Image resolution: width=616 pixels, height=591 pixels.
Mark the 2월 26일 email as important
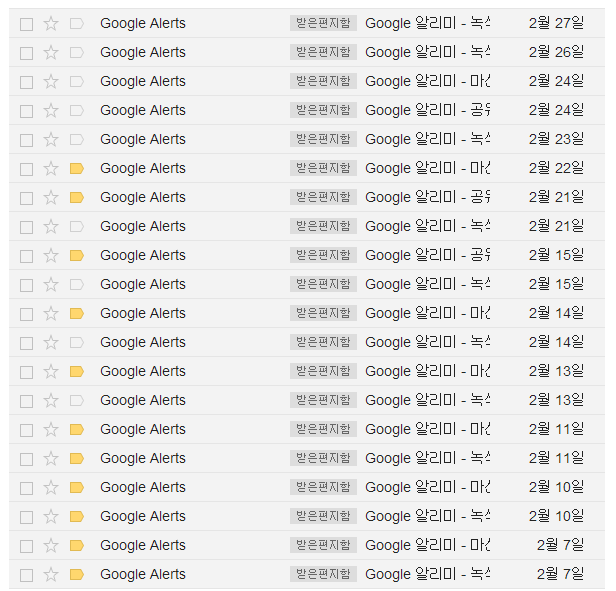tap(77, 53)
